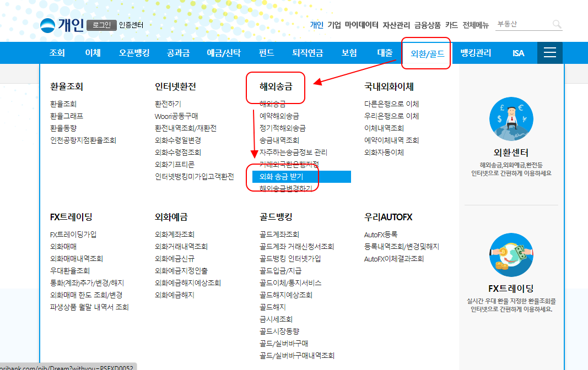This screenshot has height=370, width=588.
Task: Click 예약해외송금 link
Action: coord(279,116)
